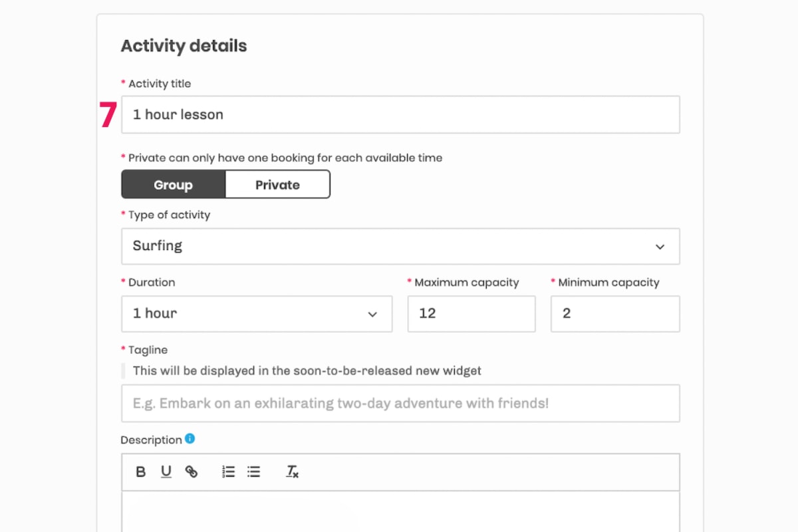Click the soon-to-be-released widget hint text

point(307,370)
